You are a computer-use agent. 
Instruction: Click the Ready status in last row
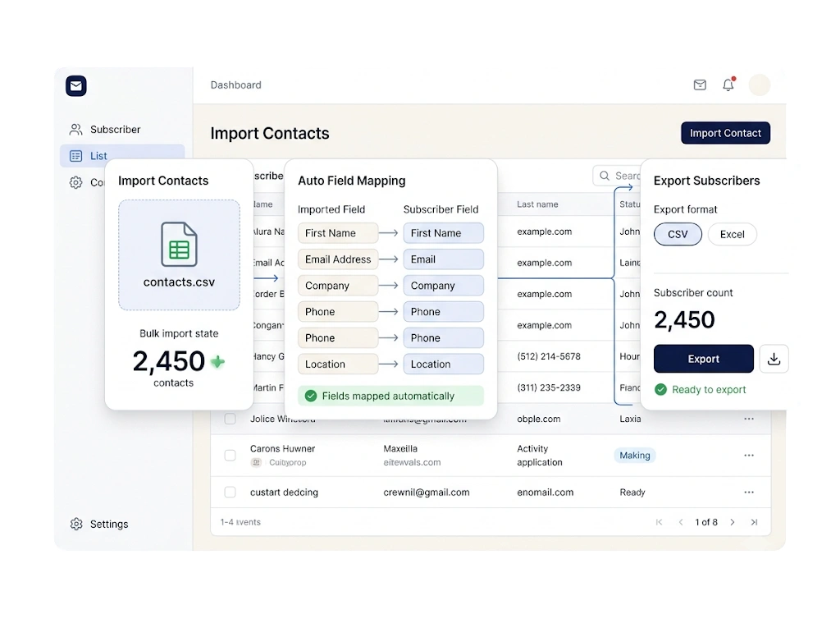coord(632,492)
